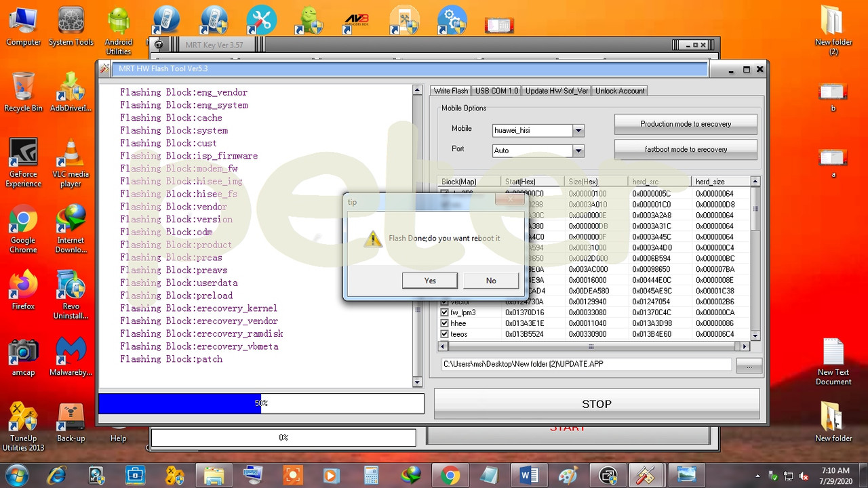Click the STOP button
The height and width of the screenshot is (488, 868).
(x=597, y=404)
